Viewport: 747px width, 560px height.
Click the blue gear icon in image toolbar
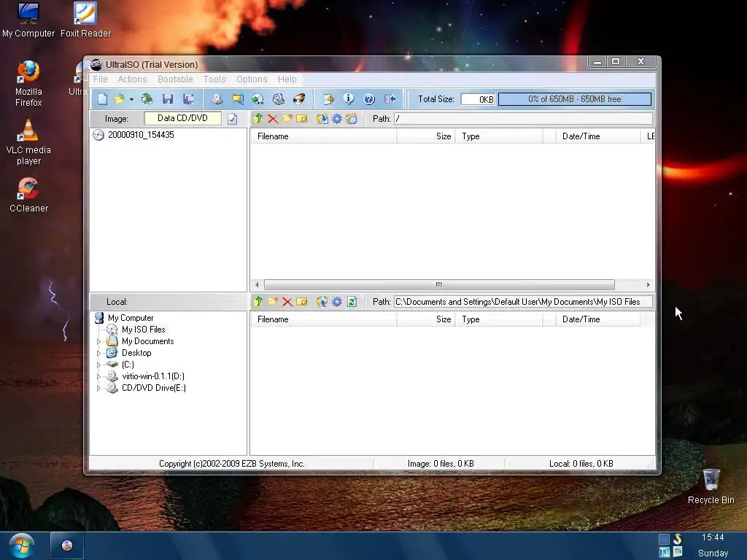point(337,119)
